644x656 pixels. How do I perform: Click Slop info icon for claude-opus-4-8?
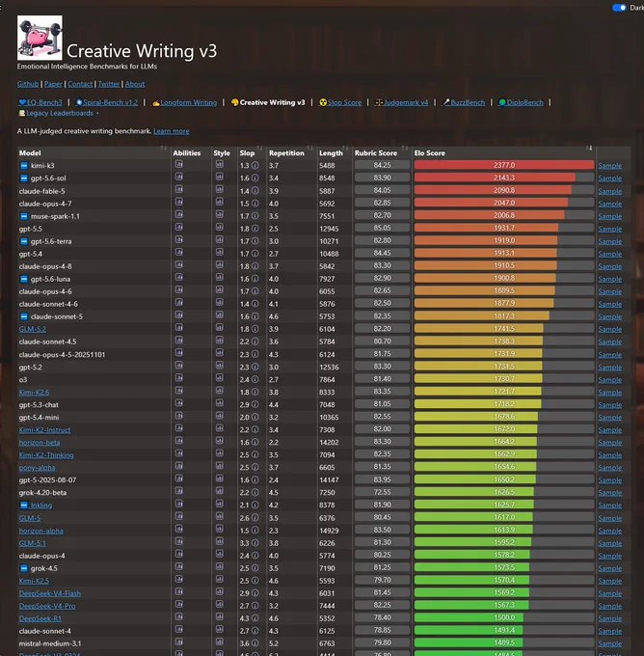click(255, 266)
